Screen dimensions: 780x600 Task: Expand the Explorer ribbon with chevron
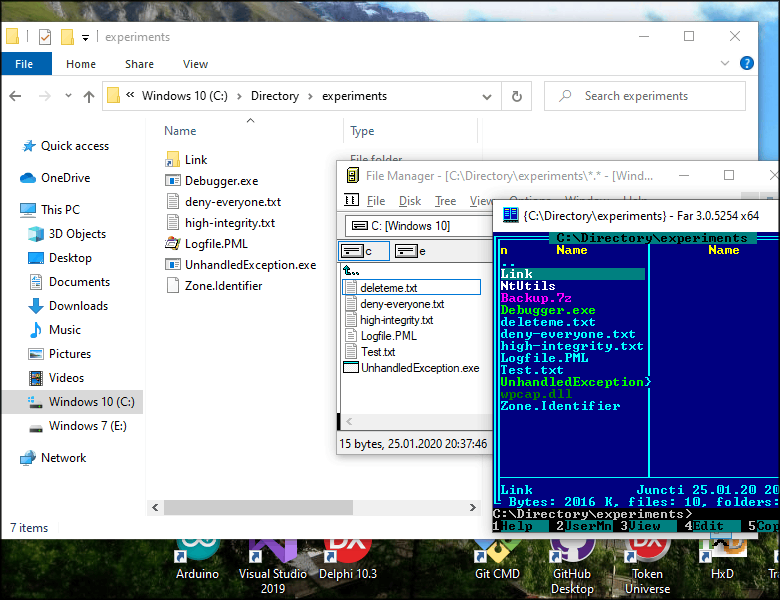725,63
